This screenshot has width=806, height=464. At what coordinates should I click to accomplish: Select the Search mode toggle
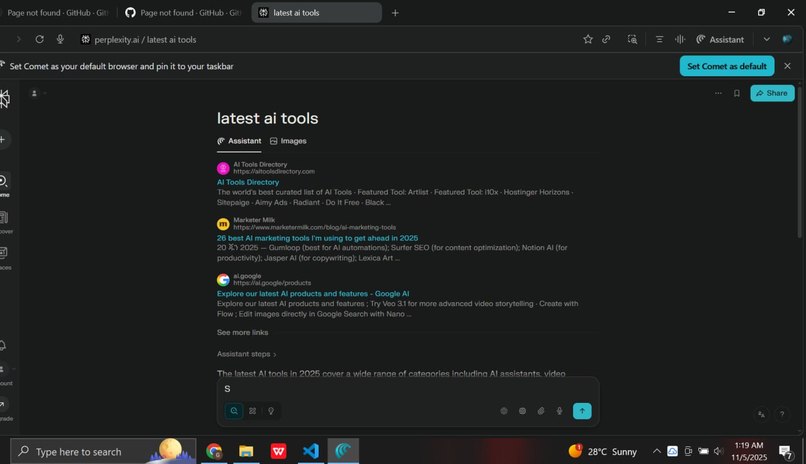click(x=234, y=411)
